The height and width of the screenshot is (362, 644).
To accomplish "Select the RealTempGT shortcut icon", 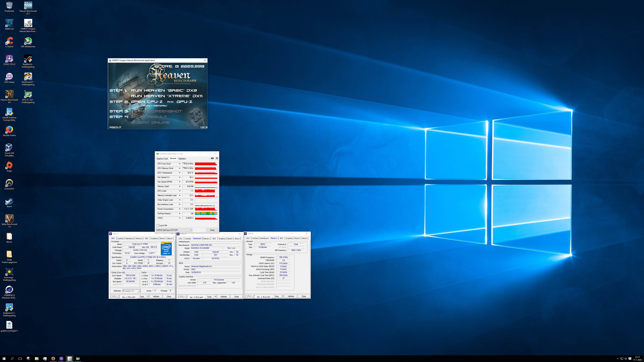I will point(28,79).
